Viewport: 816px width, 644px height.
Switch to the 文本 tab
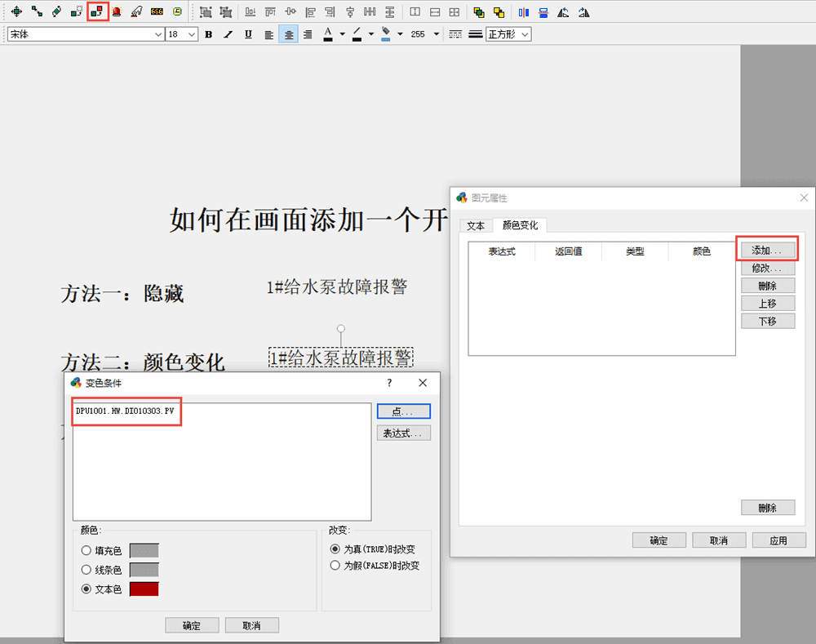[x=476, y=225]
